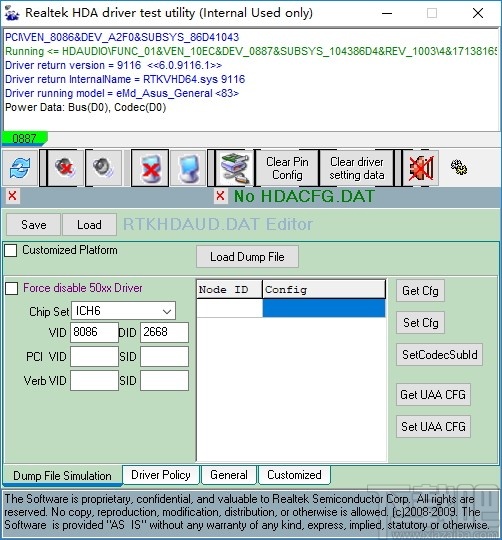Click the SID field next to PCI VID
The width and height of the screenshot is (502, 540).
tap(164, 356)
